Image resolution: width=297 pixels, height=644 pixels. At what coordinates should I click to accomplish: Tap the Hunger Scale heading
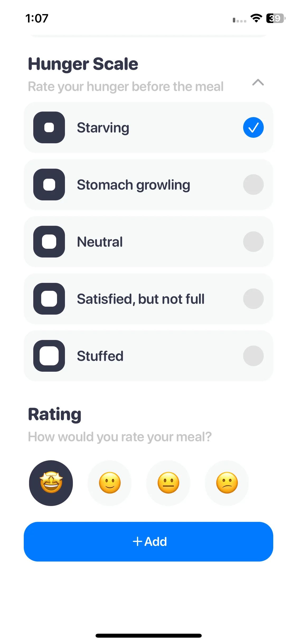(x=83, y=64)
